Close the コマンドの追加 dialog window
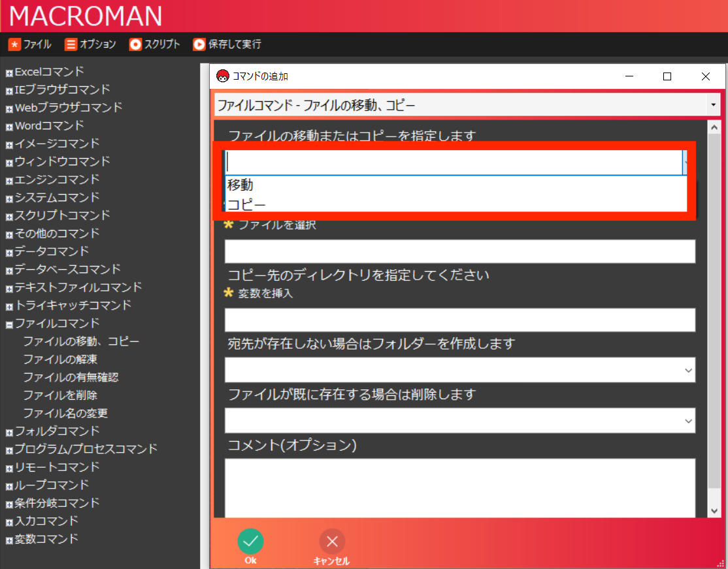Image resolution: width=728 pixels, height=569 pixels. (x=706, y=76)
